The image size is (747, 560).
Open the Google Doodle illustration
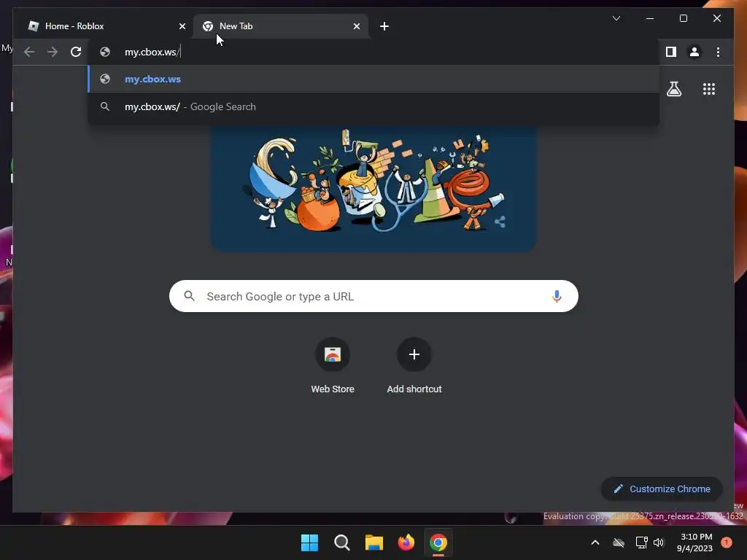(373, 188)
